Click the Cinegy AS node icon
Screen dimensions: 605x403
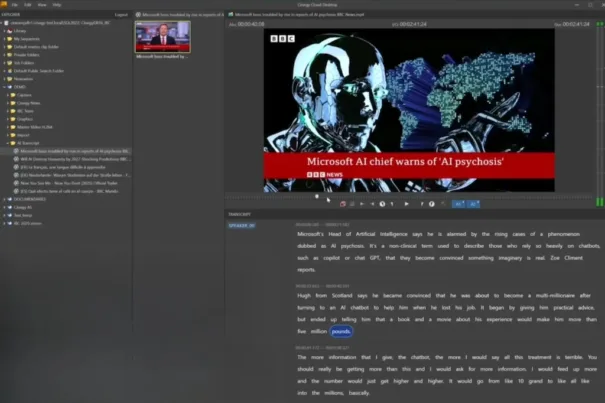10,207
